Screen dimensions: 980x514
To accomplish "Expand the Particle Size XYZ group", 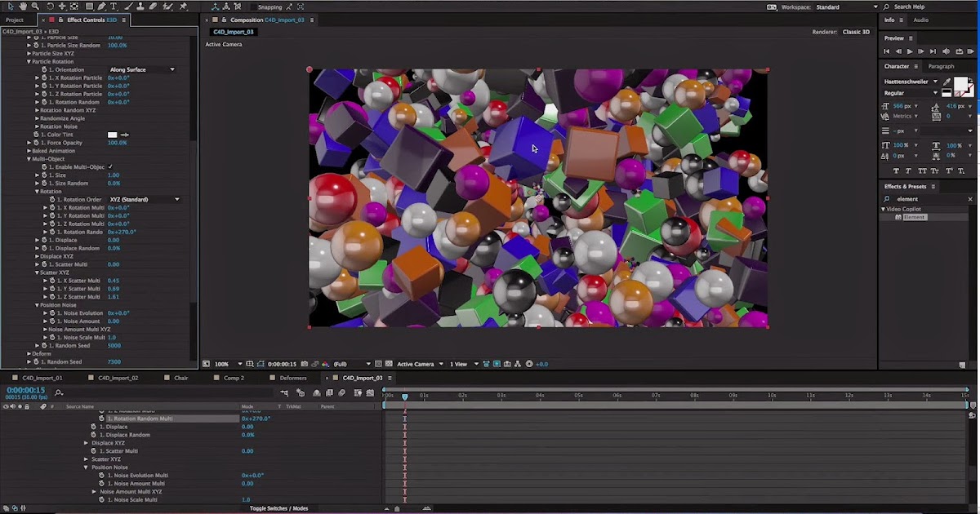I will tap(29, 53).
